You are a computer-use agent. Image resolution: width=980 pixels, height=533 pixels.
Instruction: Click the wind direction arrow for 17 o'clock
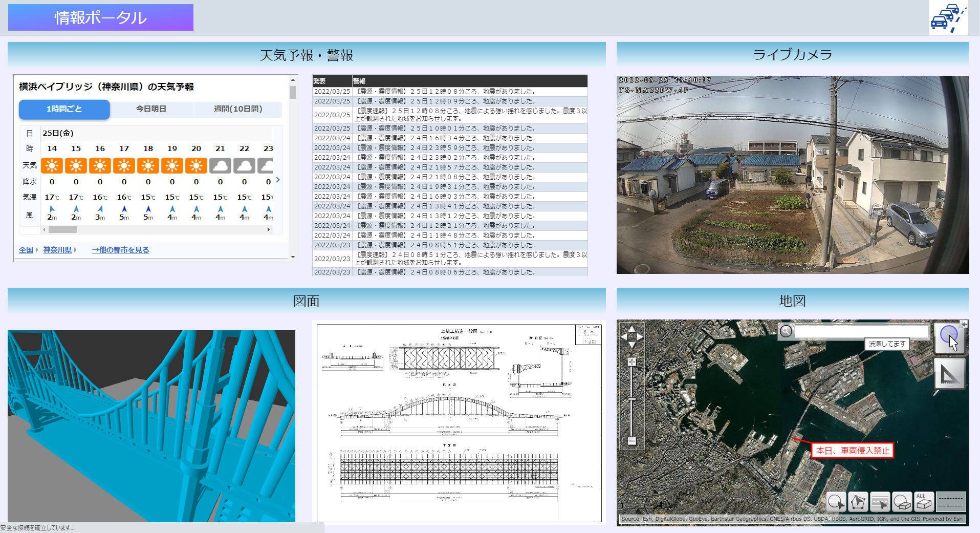(x=124, y=209)
